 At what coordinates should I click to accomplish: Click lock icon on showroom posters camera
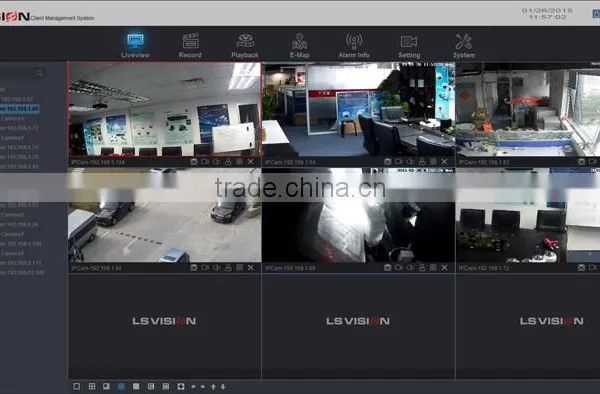tap(228, 162)
